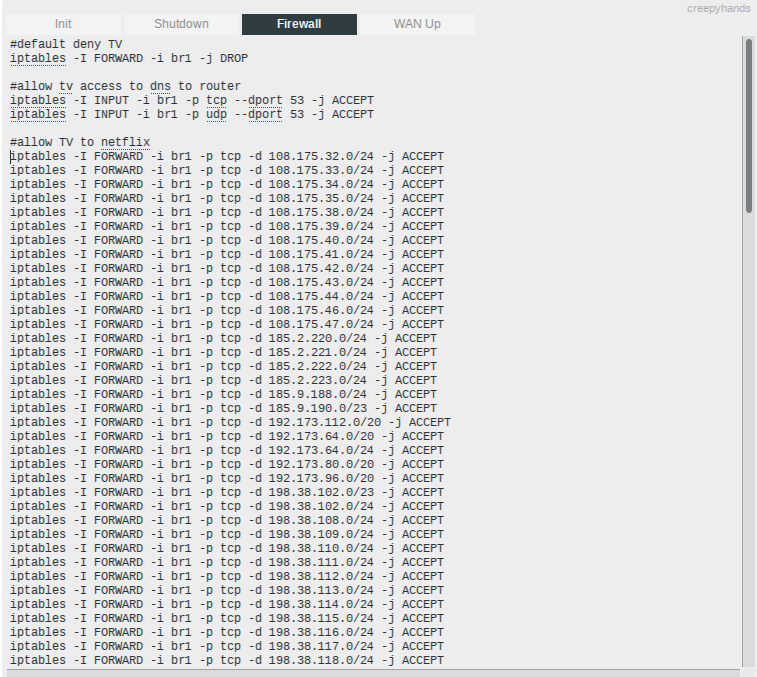This screenshot has height=677, width=757.
Task: Click the FORWARD br1 DROP rule line
Action: tap(128, 59)
